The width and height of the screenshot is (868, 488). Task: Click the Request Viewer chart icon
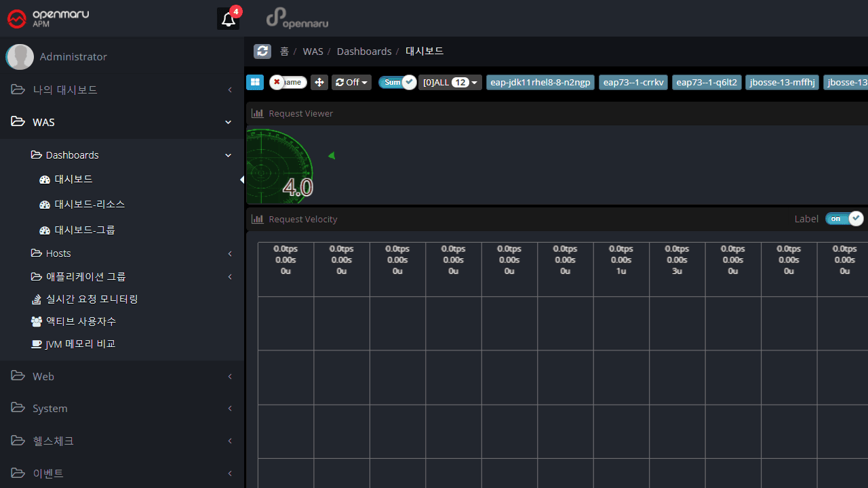258,113
